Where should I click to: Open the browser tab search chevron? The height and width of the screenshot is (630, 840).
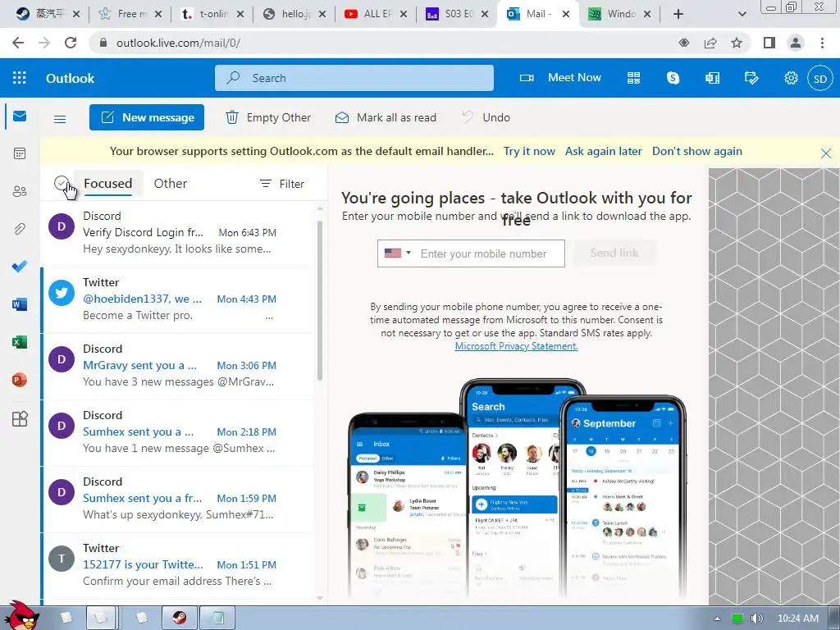click(742, 14)
